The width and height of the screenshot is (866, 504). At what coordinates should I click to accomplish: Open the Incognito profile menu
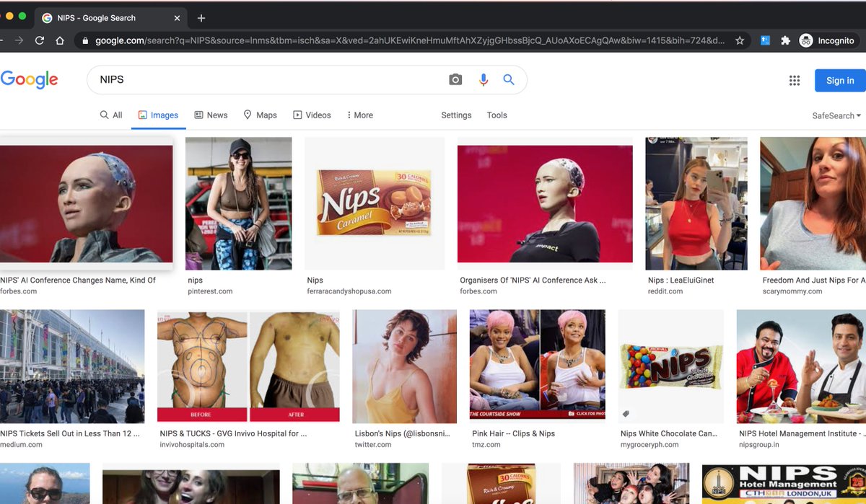click(827, 41)
